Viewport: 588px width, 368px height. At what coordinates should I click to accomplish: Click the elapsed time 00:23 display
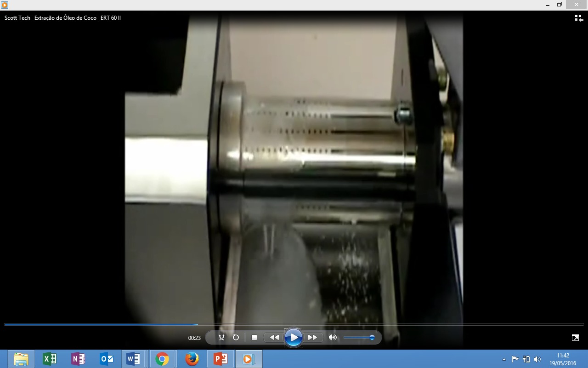[x=194, y=338]
